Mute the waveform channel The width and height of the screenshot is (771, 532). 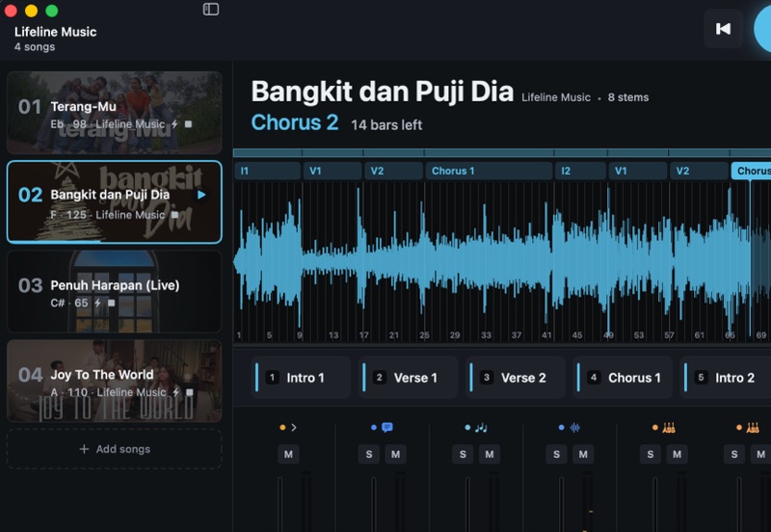(583, 454)
